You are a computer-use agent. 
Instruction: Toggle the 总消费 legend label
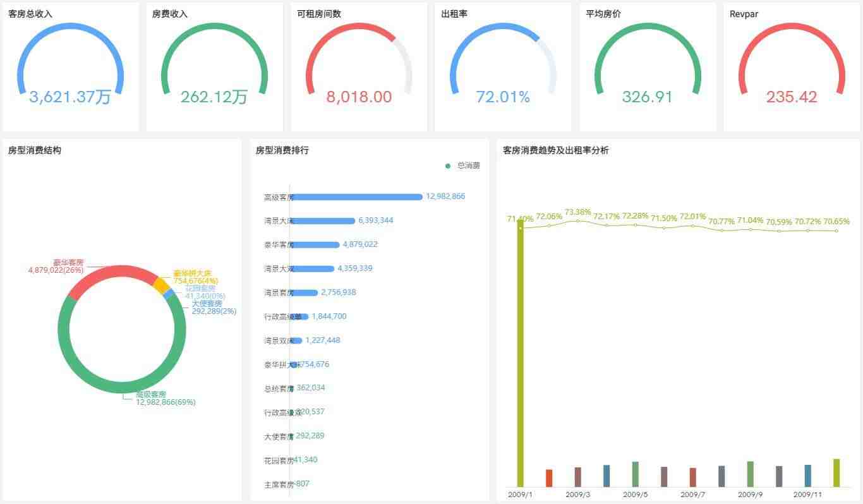(469, 165)
